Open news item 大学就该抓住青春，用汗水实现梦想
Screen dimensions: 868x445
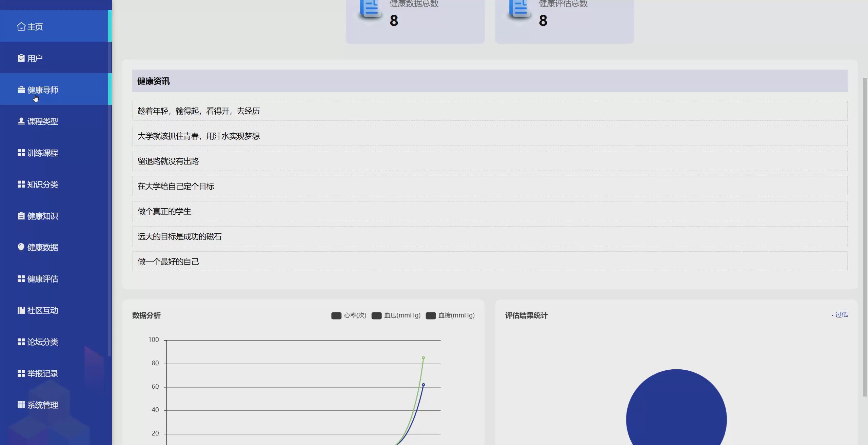pyautogui.click(x=490, y=136)
